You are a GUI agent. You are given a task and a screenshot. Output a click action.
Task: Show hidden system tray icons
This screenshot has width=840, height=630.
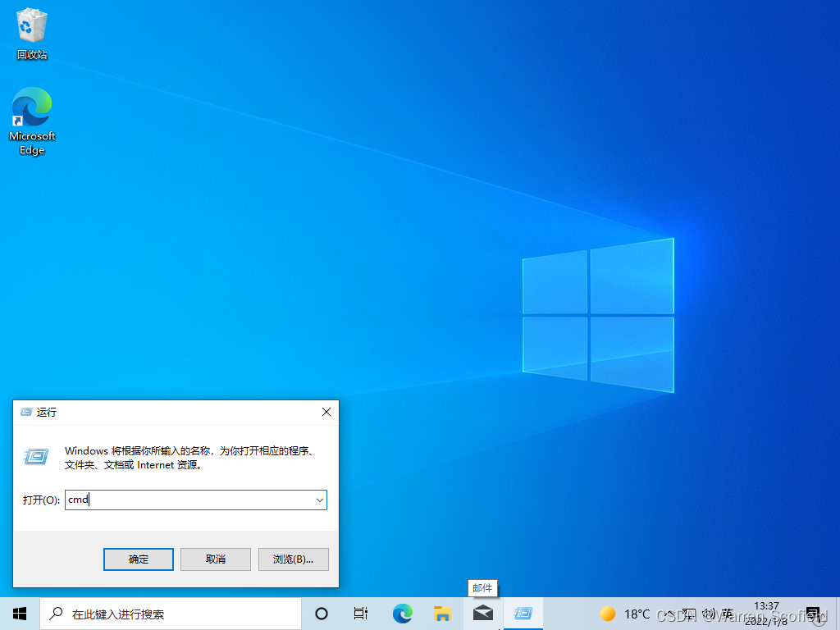669,614
